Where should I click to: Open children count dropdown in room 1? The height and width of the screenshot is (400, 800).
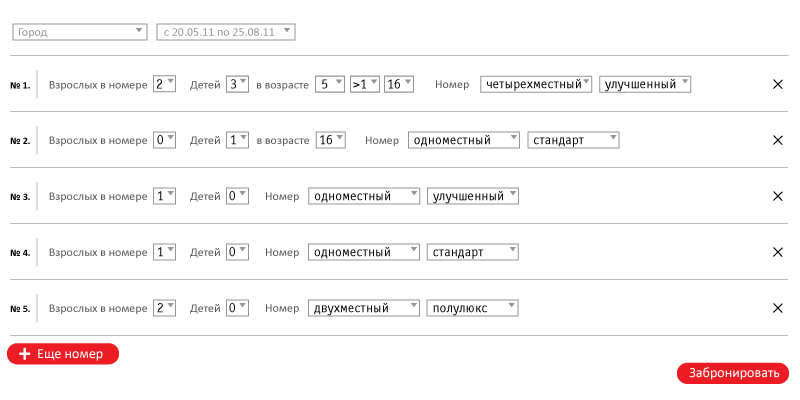click(237, 85)
